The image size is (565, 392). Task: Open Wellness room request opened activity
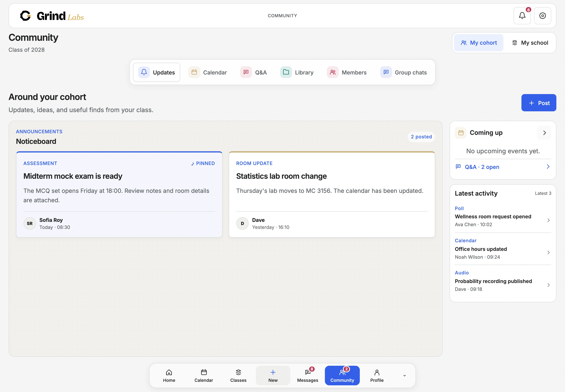(503, 216)
